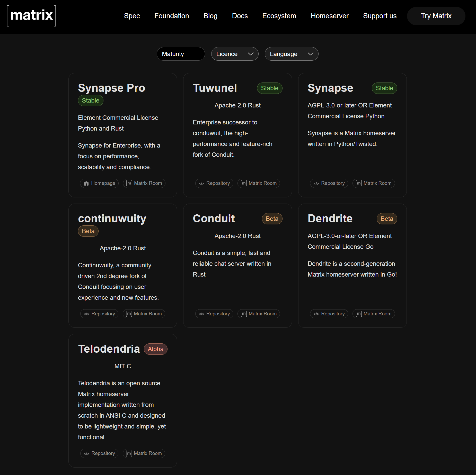Open the Ecosystem menu
This screenshot has height=475, width=476.
tap(279, 16)
